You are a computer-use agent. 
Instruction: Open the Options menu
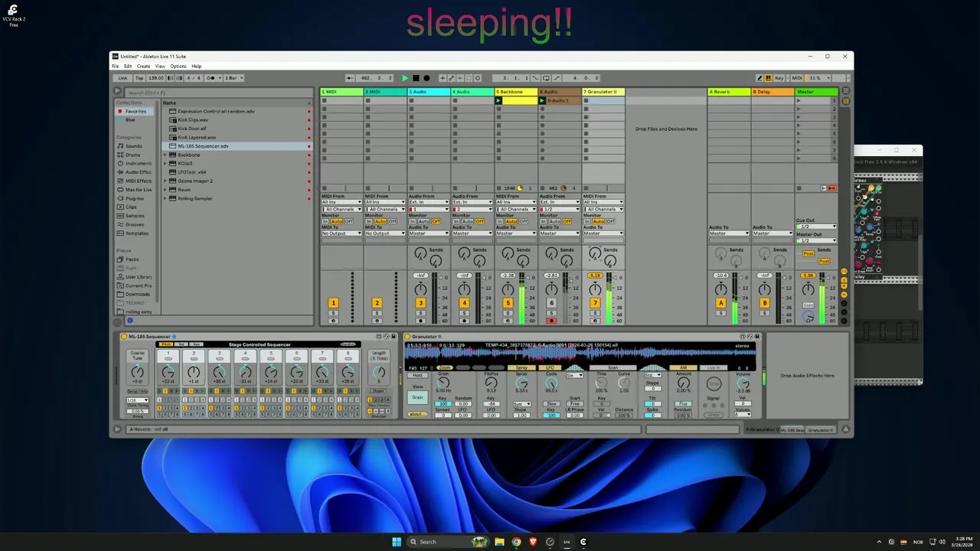(x=178, y=67)
